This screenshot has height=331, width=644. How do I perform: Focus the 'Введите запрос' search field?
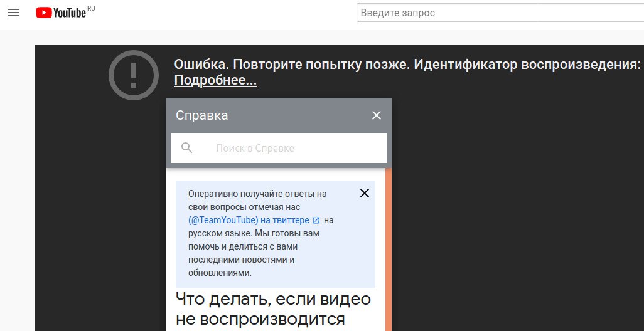(500, 13)
